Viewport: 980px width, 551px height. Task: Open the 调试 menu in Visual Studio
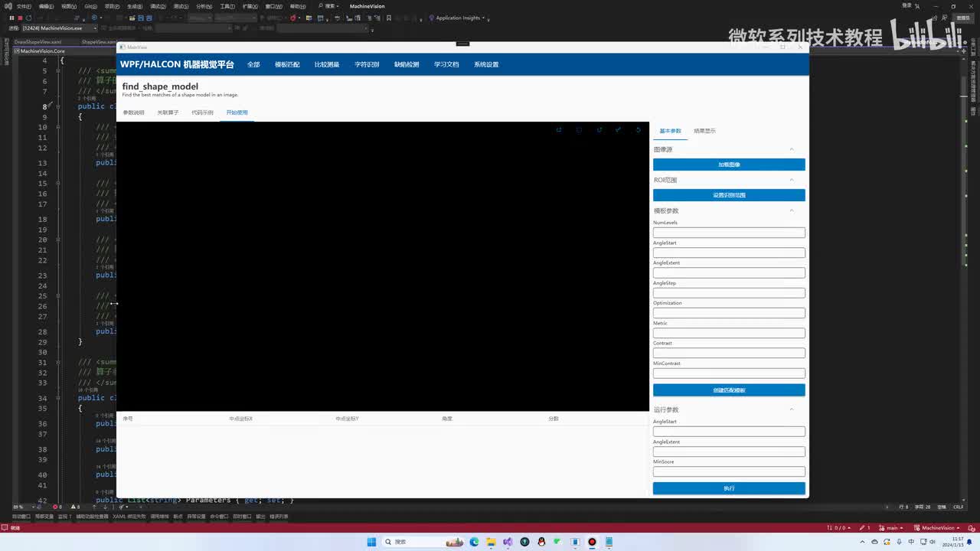coord(158,6)
